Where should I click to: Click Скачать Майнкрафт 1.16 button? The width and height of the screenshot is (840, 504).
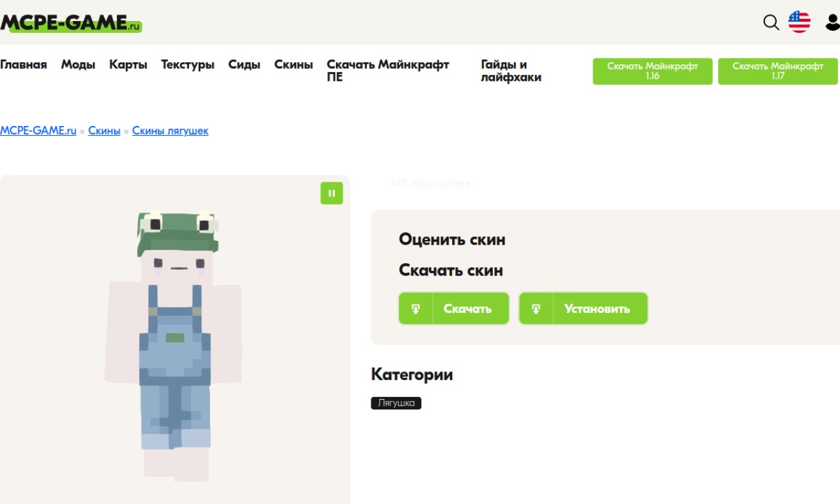click(x=652, y=71)
